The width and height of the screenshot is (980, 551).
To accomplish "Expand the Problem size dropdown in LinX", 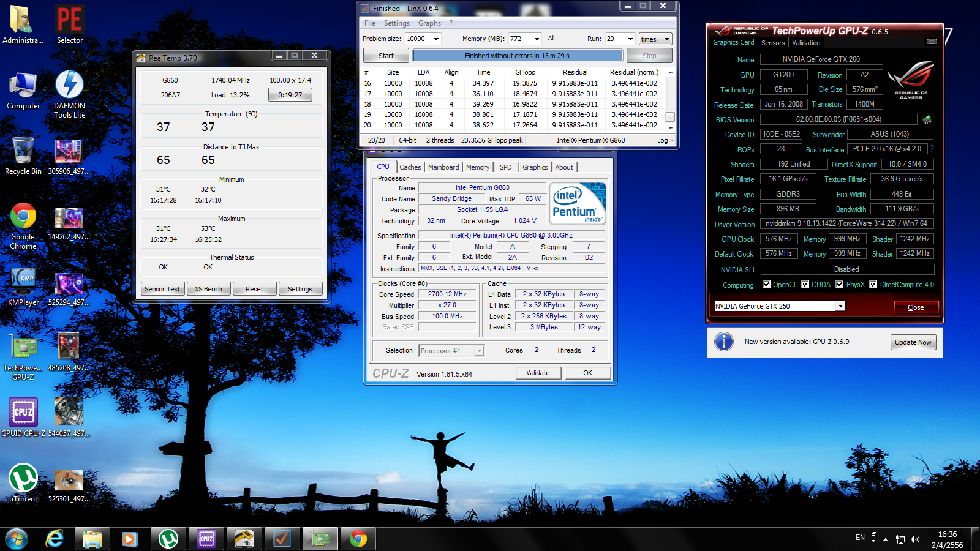I will [x=436, y=39].
